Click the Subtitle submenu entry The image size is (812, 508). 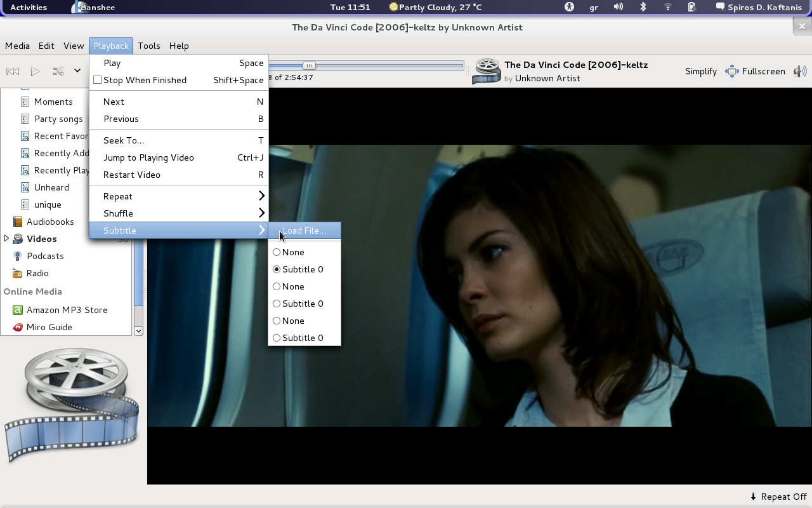(x=179, y=231)
